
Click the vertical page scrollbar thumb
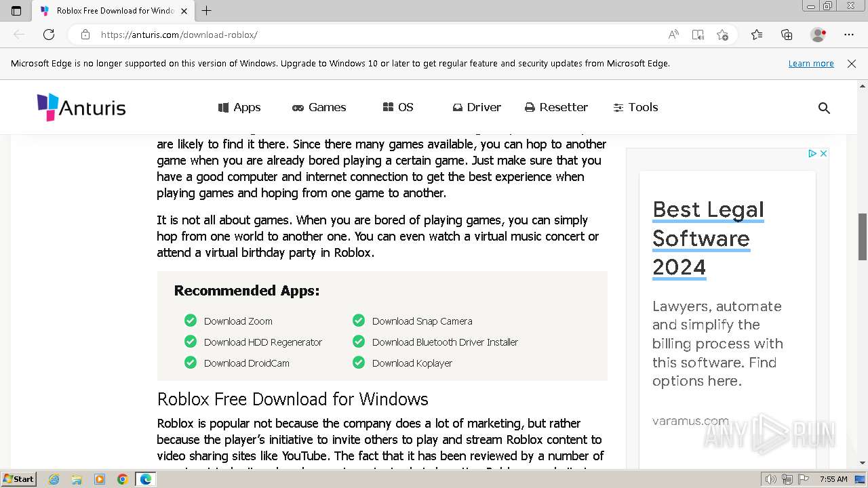[x=863, y=237]
